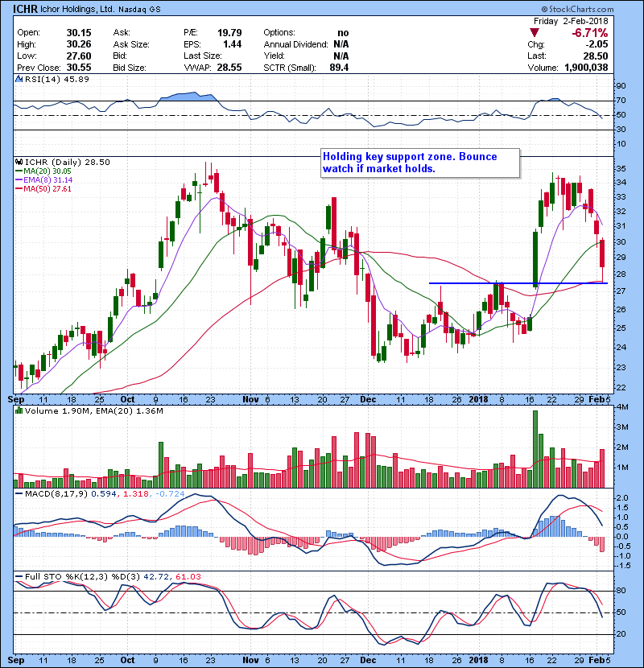The height and width of the screenshot is (668, 644).
Task: Select the stochastic %D value 61.03
Action: point(188,577)
